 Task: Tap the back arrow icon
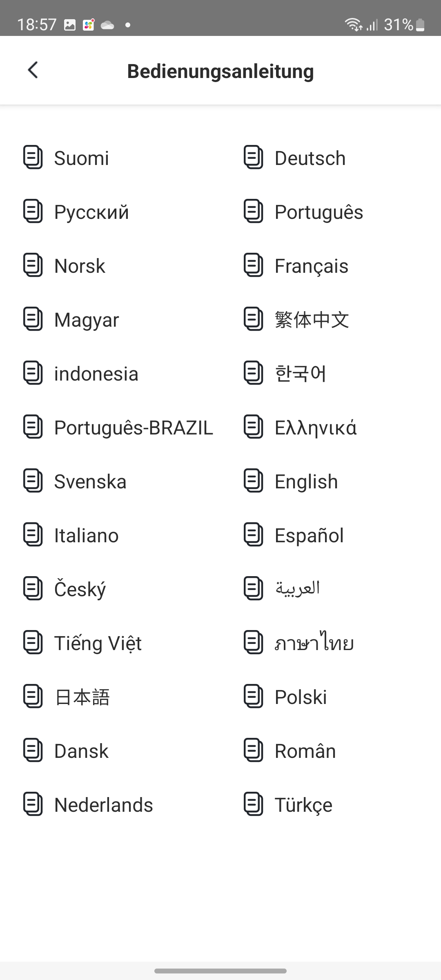pyautogui.click(x=33, y=70)
